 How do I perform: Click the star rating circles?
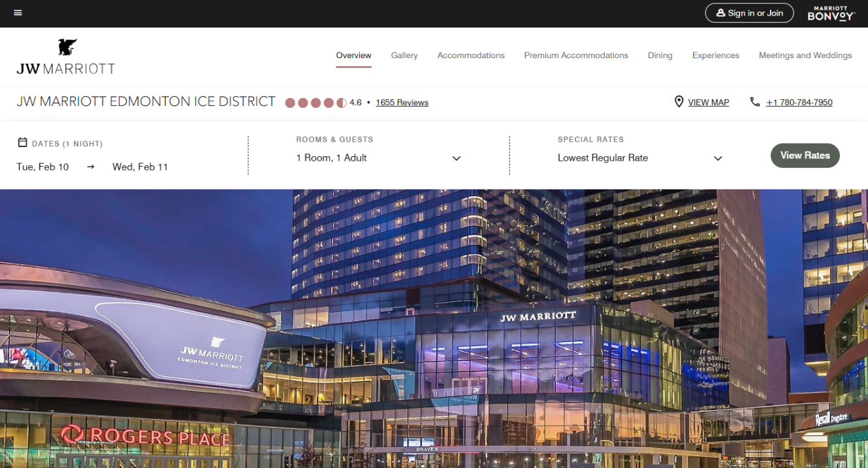[315, 103]
